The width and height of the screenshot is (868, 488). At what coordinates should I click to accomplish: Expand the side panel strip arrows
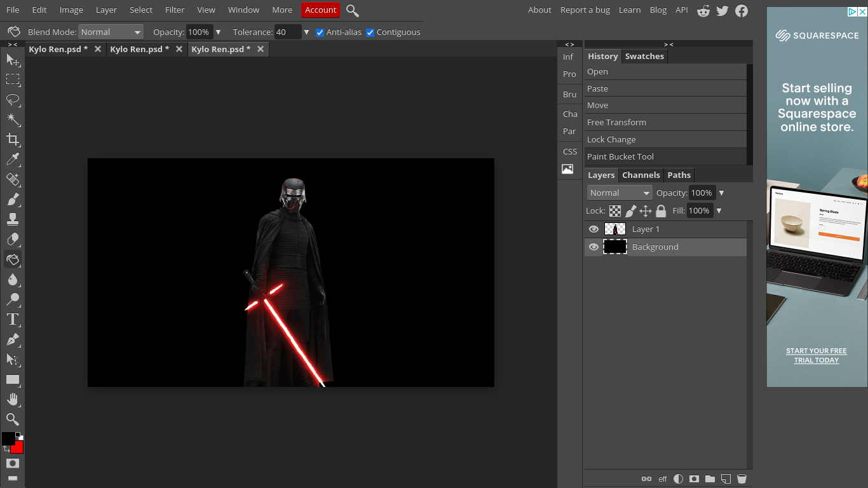[x=569, y=44]
